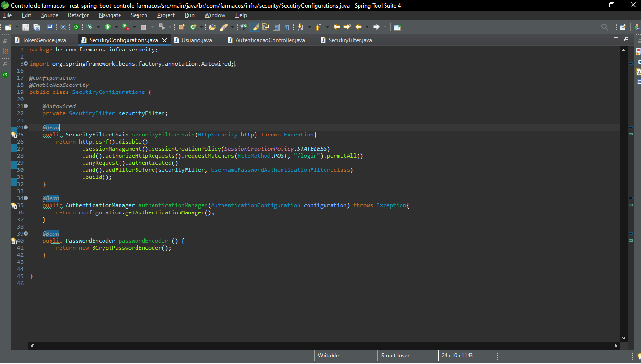
Task: Click the Search flashlight toolbar icon
Action: tap(223, 27)
